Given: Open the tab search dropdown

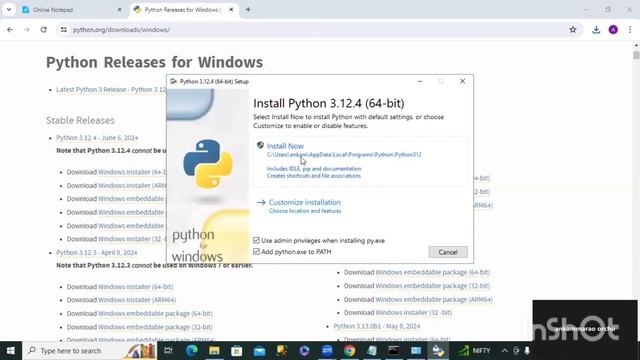Looking at the screenshot, I should pyautogui.click(x=9, y=9).
